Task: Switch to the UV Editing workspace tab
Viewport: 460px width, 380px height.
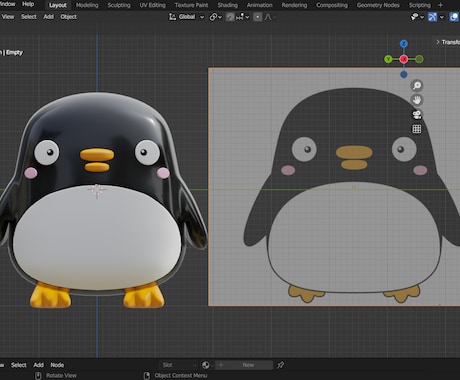Action: click(152, 5)
